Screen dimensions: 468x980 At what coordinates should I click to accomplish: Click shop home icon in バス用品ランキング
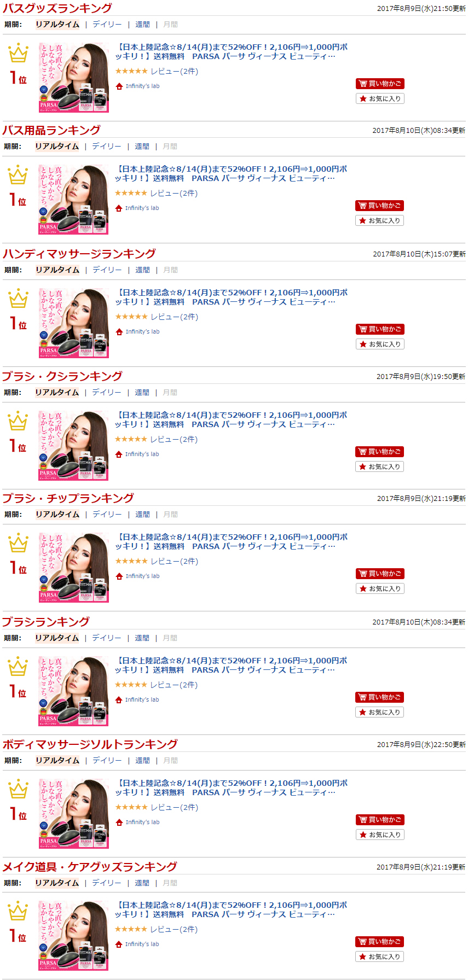tap(119, 208)
